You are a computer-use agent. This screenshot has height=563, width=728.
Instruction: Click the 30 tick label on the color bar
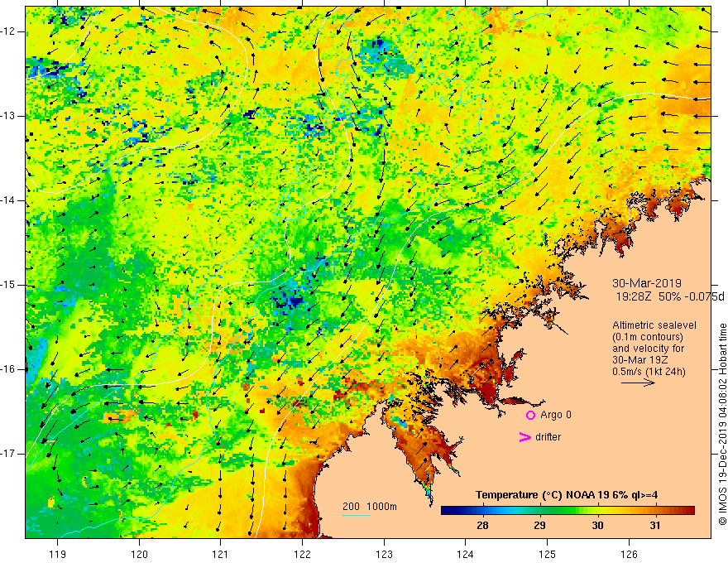pos(597,526)
